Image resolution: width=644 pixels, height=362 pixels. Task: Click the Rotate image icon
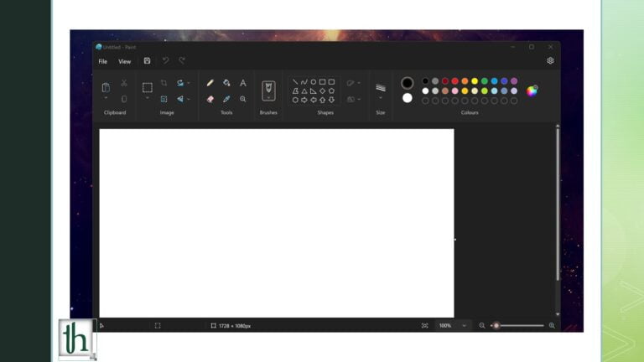click(x=180, y=83)
